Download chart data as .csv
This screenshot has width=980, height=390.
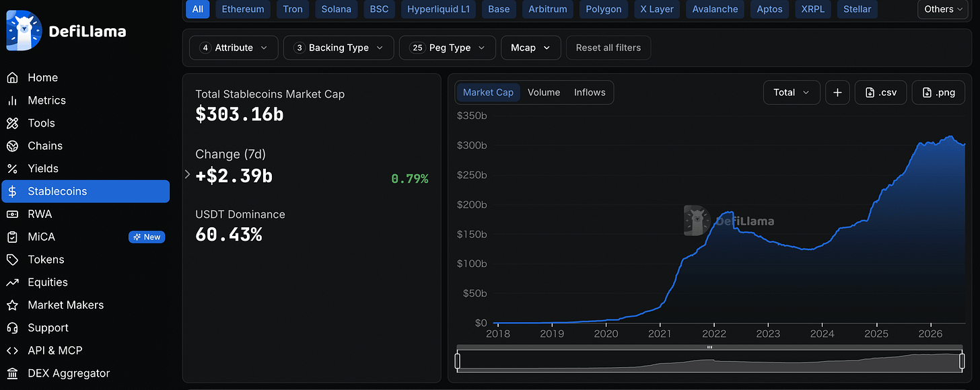pos(881,93)
